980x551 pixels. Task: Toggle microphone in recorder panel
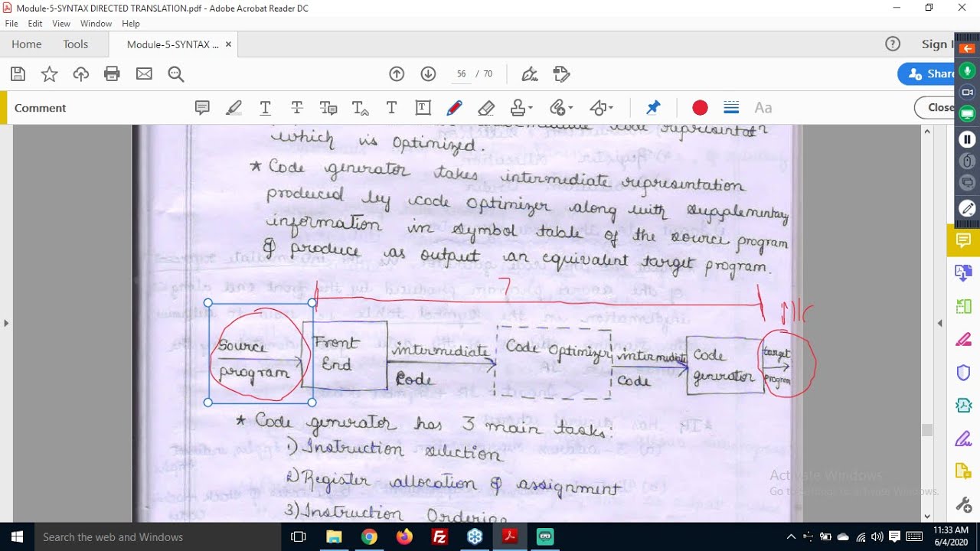coord(967,70)
